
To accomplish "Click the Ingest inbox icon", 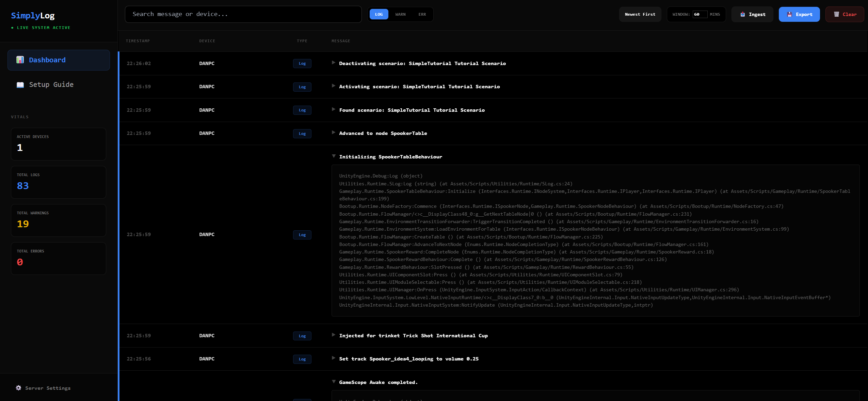I will [742, 14].
